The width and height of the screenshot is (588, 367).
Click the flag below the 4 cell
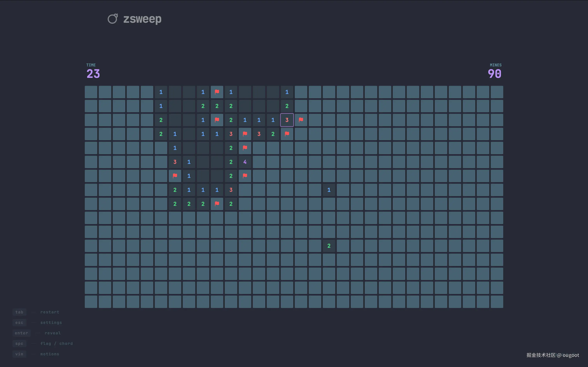245,176
